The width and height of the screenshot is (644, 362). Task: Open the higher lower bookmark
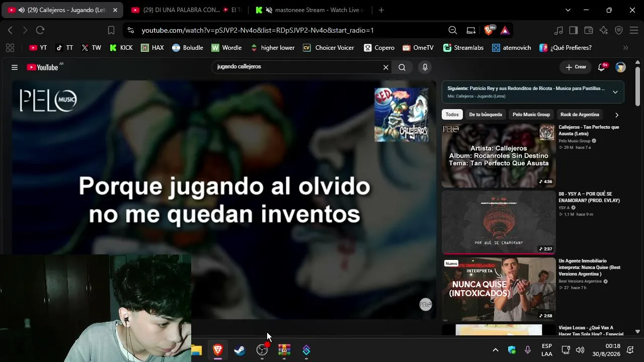point(273,48)
